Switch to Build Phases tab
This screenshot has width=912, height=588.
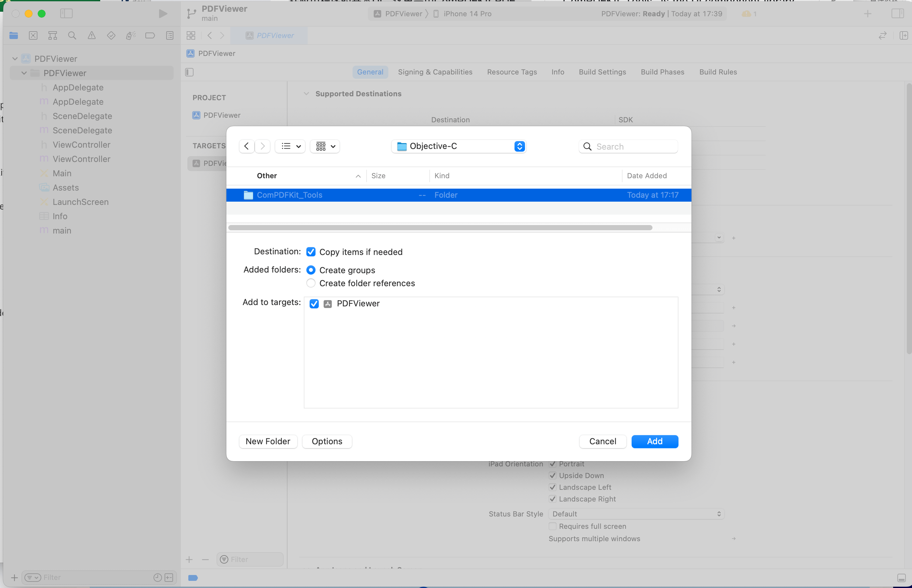tap(662, 72)
